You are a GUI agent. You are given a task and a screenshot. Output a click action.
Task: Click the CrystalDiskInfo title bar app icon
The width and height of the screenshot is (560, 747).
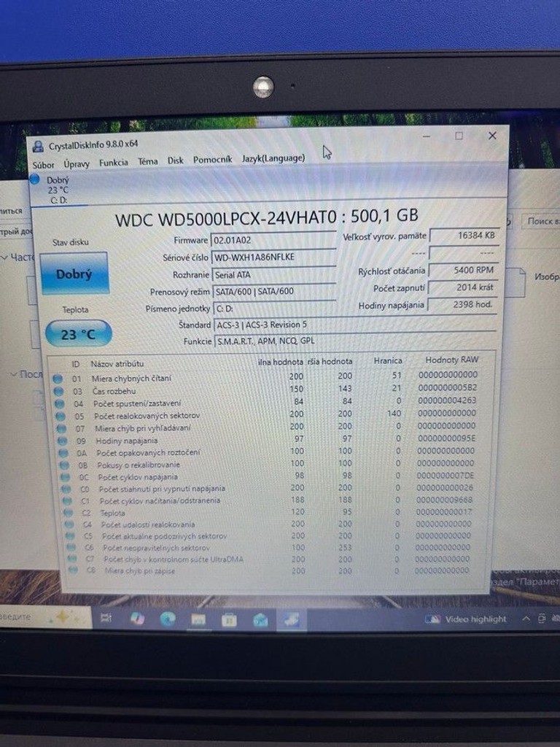[x=38, y=147]
